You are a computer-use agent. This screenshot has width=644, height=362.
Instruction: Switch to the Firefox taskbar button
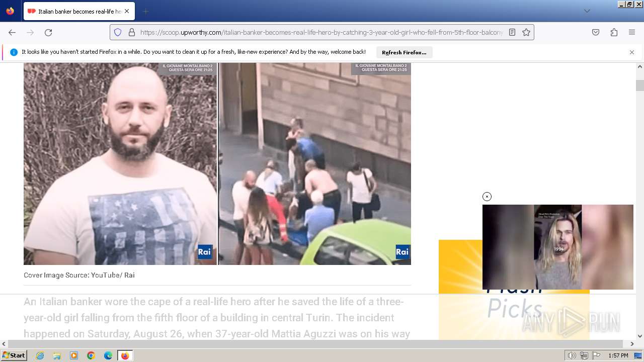tap(125, 355)
